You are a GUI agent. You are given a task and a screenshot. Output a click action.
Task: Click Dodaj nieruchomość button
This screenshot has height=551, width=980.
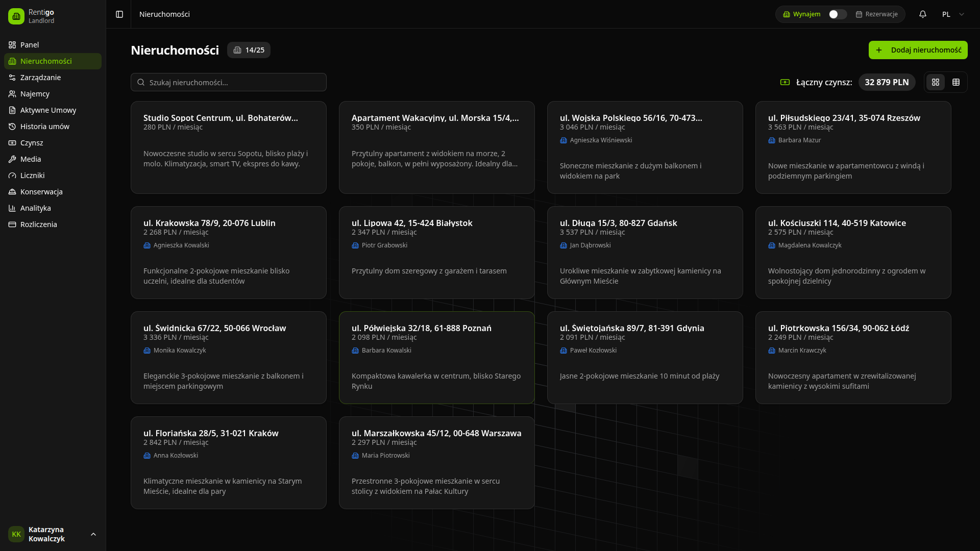coord(918,50)
